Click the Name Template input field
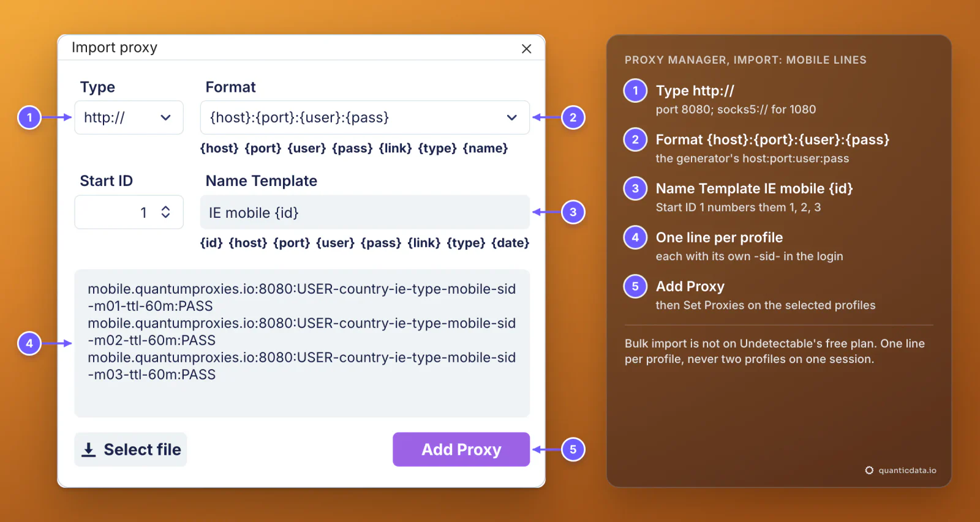Screen dimensions: 980x522 364,212
